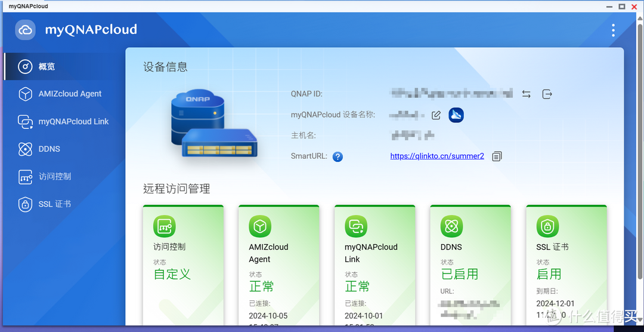Viewport: 644px width, 332px height.
Task: Click the 2024-12-01 expiry date
Action: 556,303
